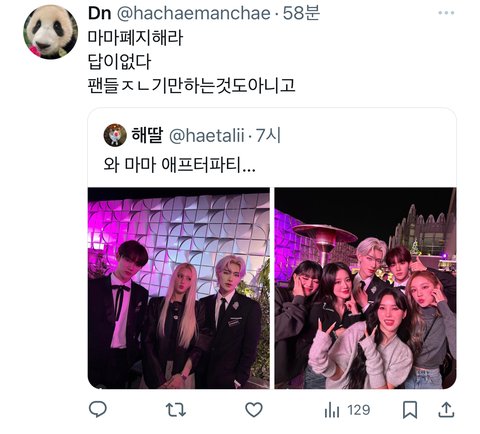This screenshot has width=480, height=434.
Task: Repost this tweet with the retweet icon
Action: pos(176,410)
